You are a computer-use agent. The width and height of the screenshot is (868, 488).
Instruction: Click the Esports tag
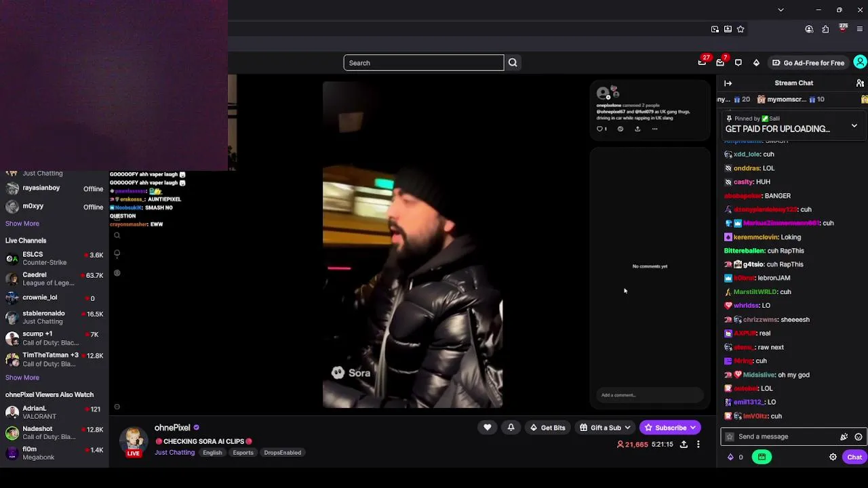point(243,453)
